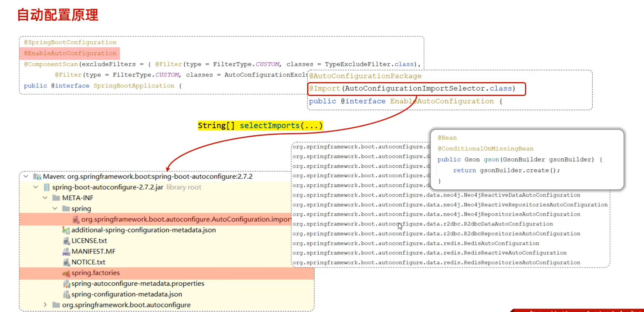644x312 pixels.
Task: Click the 自动配置原理 slide title
Action: click(58, 15)
